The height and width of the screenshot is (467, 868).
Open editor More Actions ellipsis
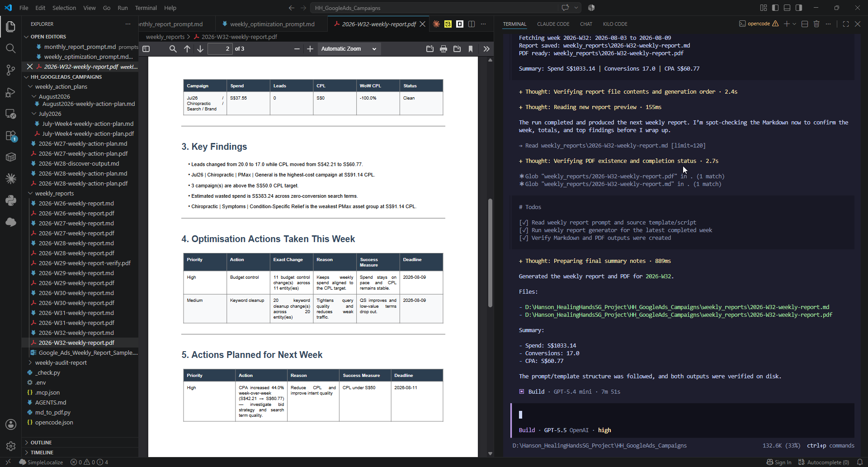483,24
